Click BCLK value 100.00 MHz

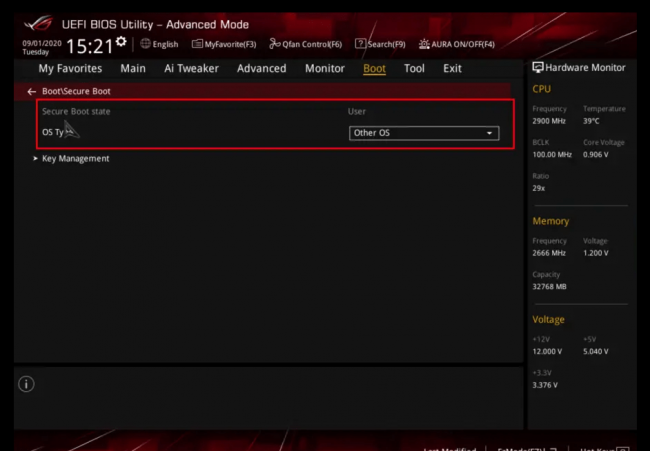(x=552, y=155)
